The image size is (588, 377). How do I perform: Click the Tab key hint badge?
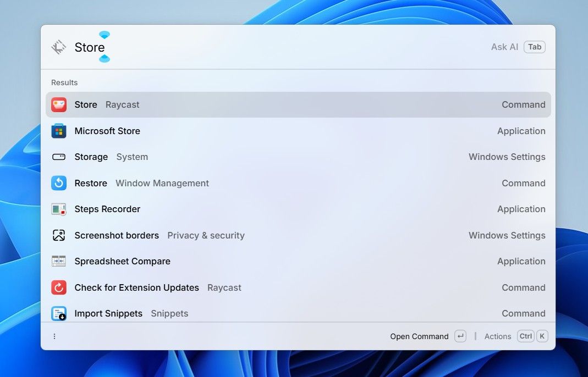coord(535,47)
